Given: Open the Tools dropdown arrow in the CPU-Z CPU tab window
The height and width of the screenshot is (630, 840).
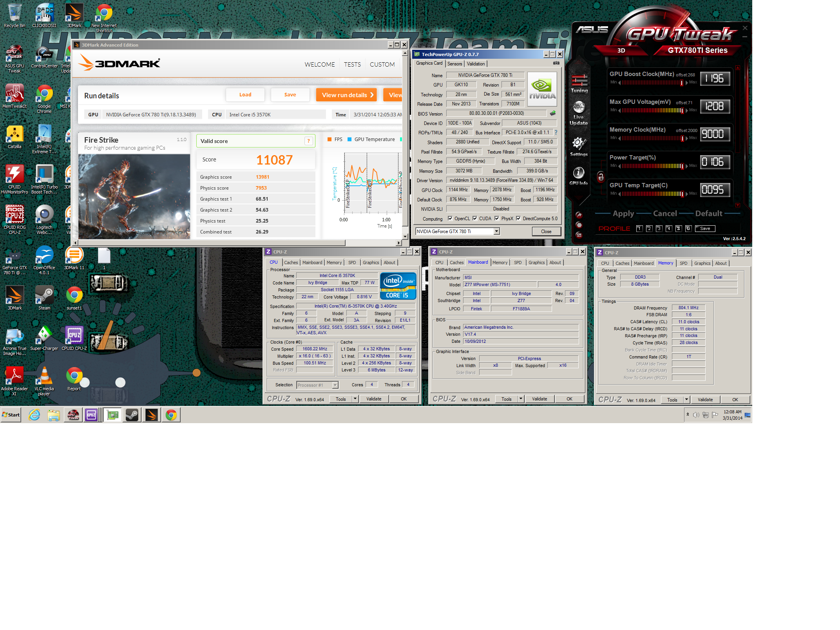Looking at the screenshot, I should (355, 399).
